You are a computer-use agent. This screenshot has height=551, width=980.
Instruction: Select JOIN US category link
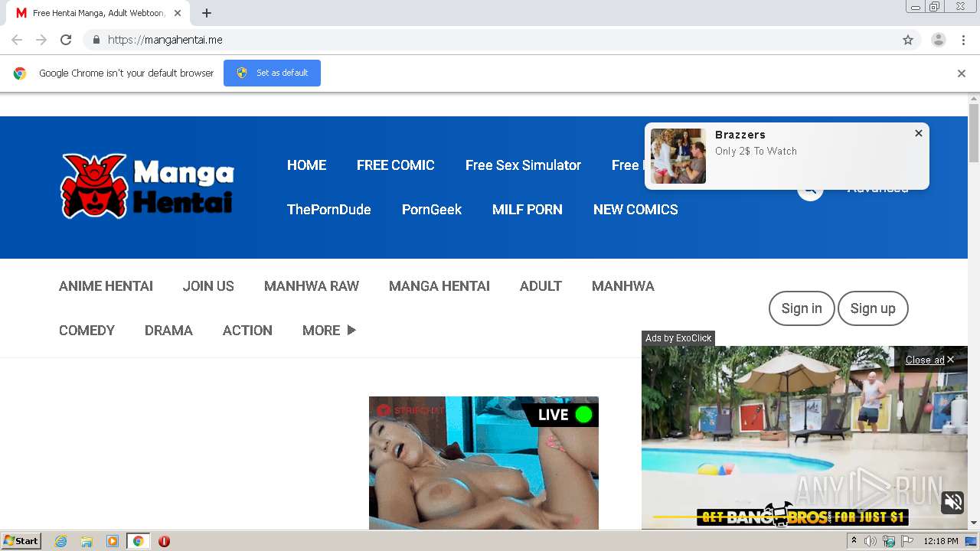208,286
